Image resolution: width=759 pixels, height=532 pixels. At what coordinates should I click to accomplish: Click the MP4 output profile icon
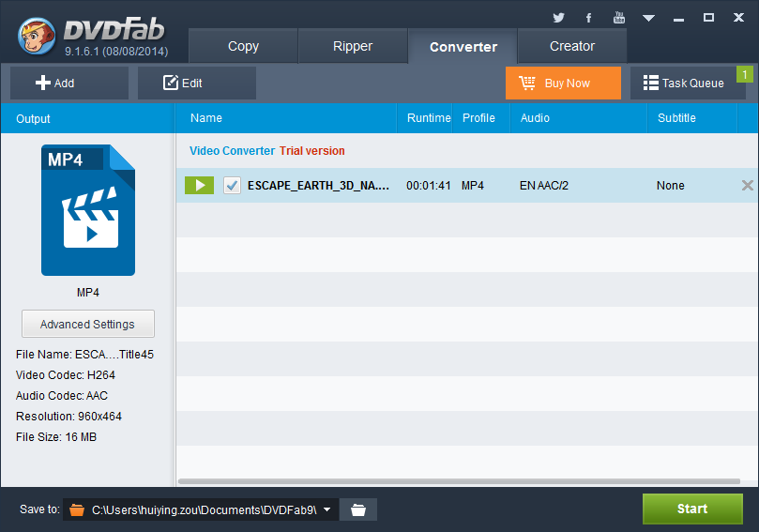point(88,210)
